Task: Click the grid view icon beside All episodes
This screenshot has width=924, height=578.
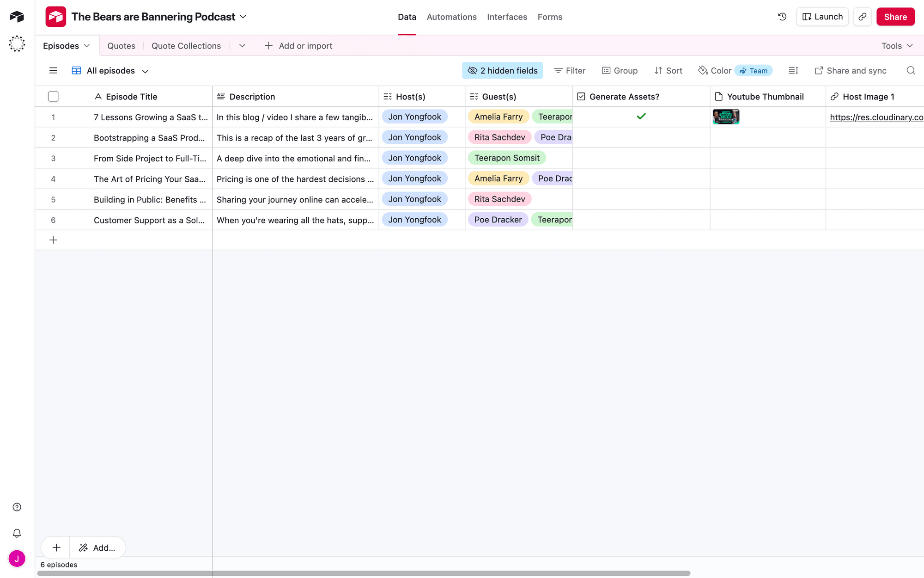Action: [x=76, y=70]
